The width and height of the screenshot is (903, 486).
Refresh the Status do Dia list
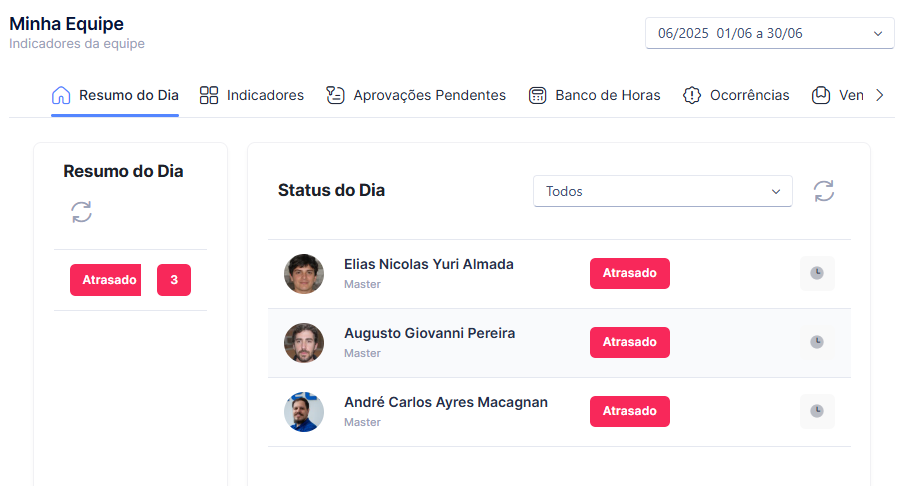click(x=824, y=191)
